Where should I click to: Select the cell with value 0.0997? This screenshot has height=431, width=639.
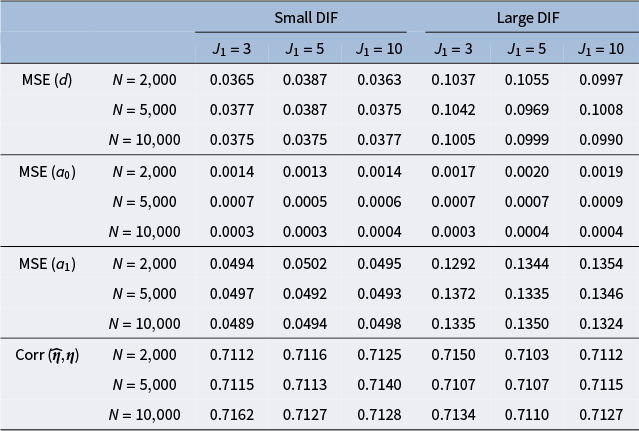[600, 78]
